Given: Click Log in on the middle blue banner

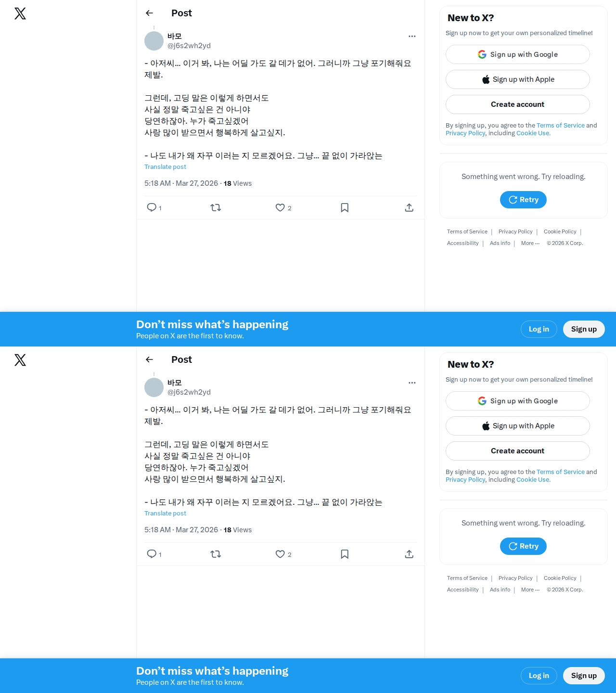Looking at the screenshot, I should [x=539, y=329].
